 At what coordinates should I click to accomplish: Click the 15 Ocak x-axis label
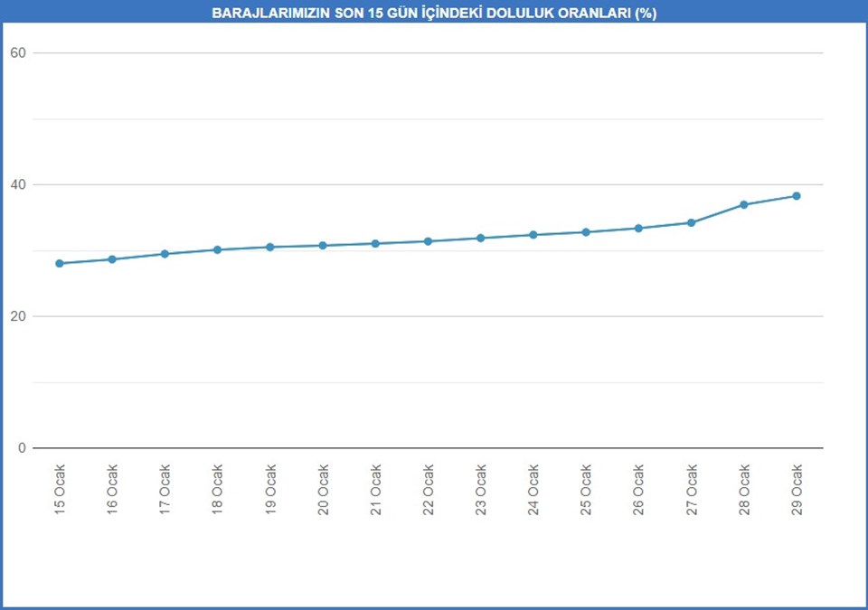(60, 490)
